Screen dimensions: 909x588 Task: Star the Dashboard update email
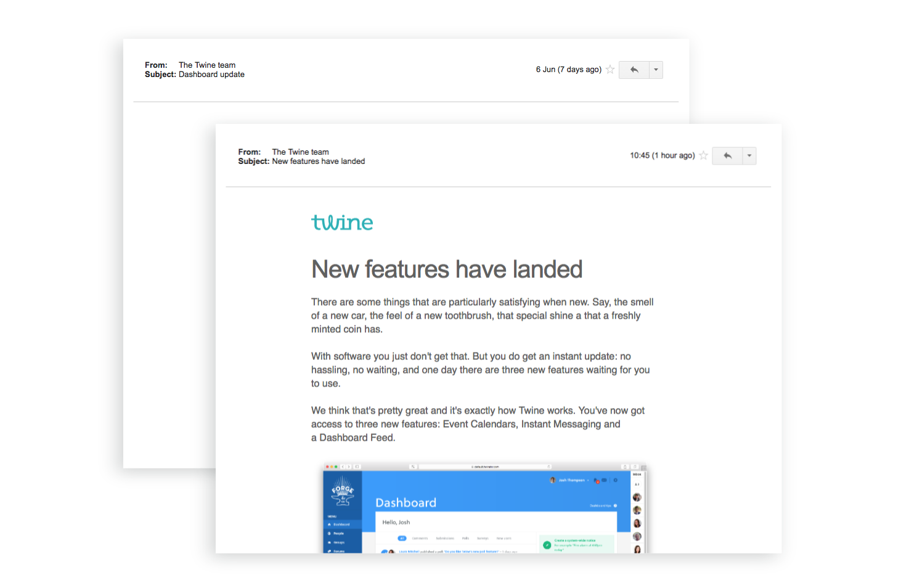click(x=610, y=70)
